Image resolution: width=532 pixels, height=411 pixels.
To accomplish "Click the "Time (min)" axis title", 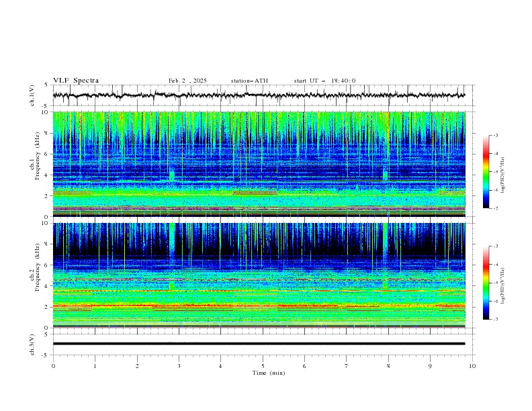I will (x=269, y=373).
